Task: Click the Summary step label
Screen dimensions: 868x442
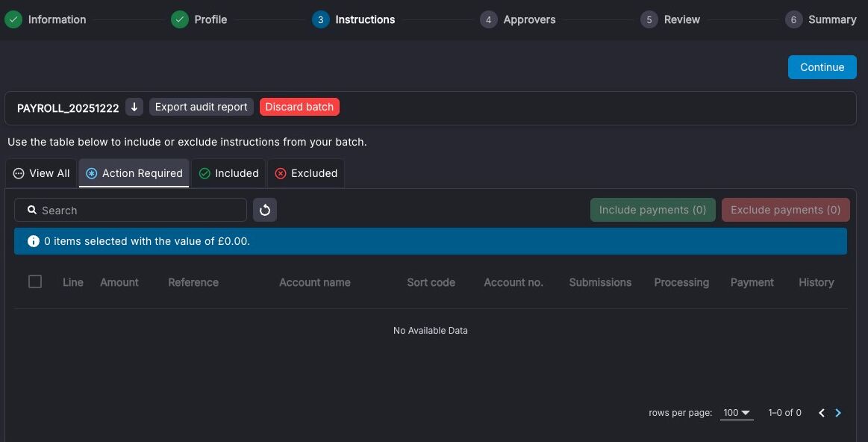Action: [x=832, y=19]
